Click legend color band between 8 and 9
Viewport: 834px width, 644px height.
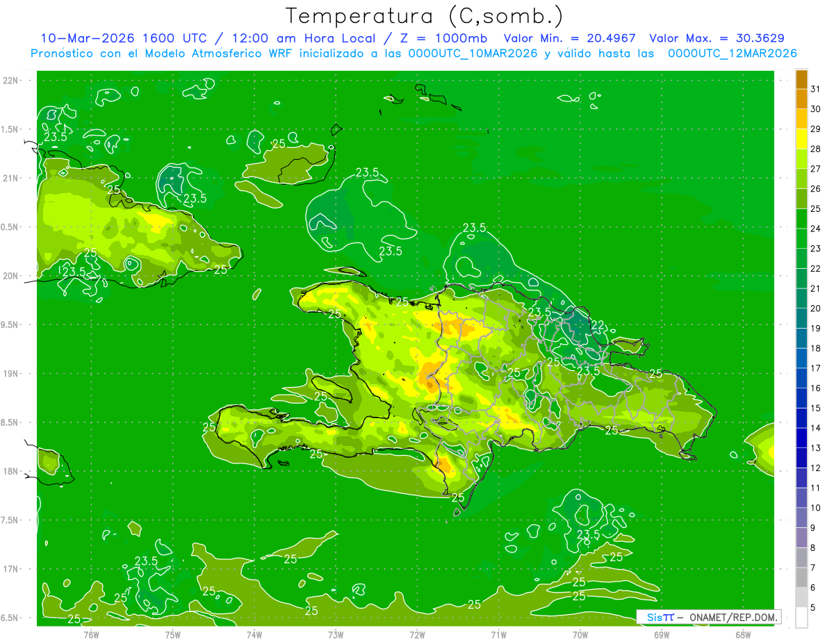(x=801, y=538)
